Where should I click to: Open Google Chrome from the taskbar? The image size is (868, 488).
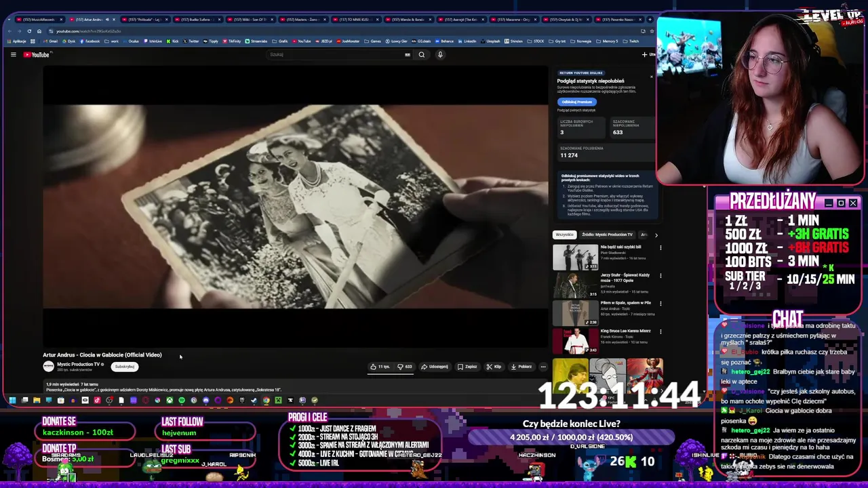[267, 400]
